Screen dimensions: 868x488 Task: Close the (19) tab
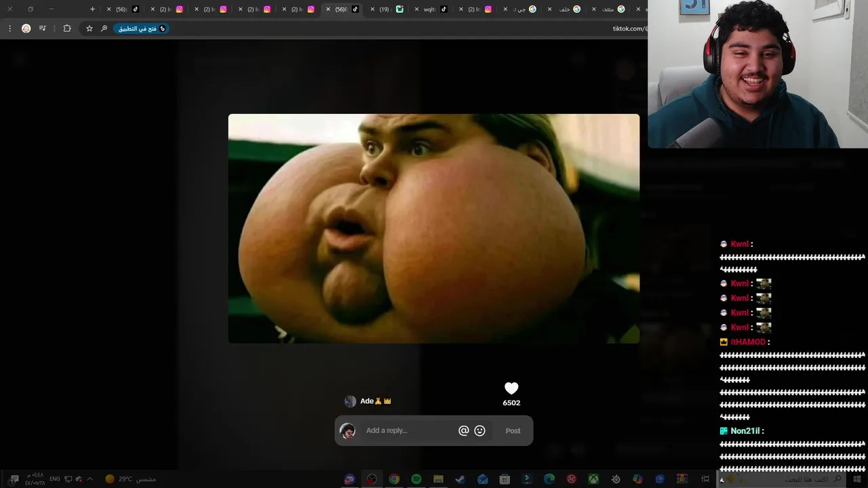[373, 9]
